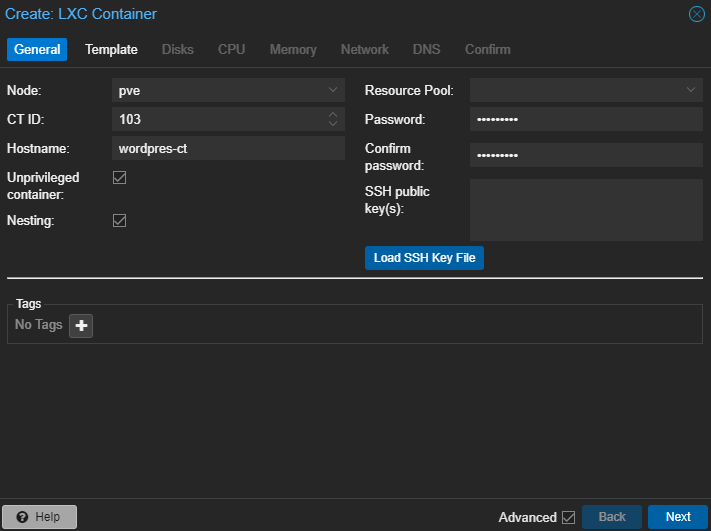Toggle the Unprivileged container checkbox
Screen dimensions: 711x531
point(120,178)
